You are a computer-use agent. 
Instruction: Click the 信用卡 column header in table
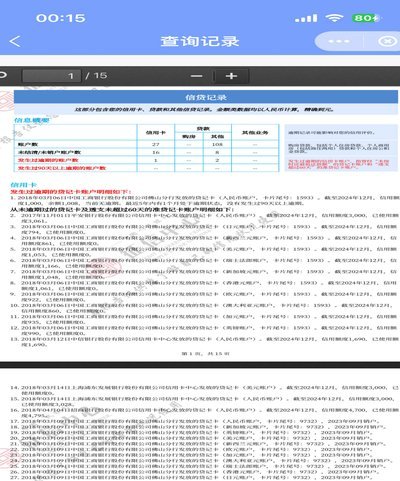point(156,132)
